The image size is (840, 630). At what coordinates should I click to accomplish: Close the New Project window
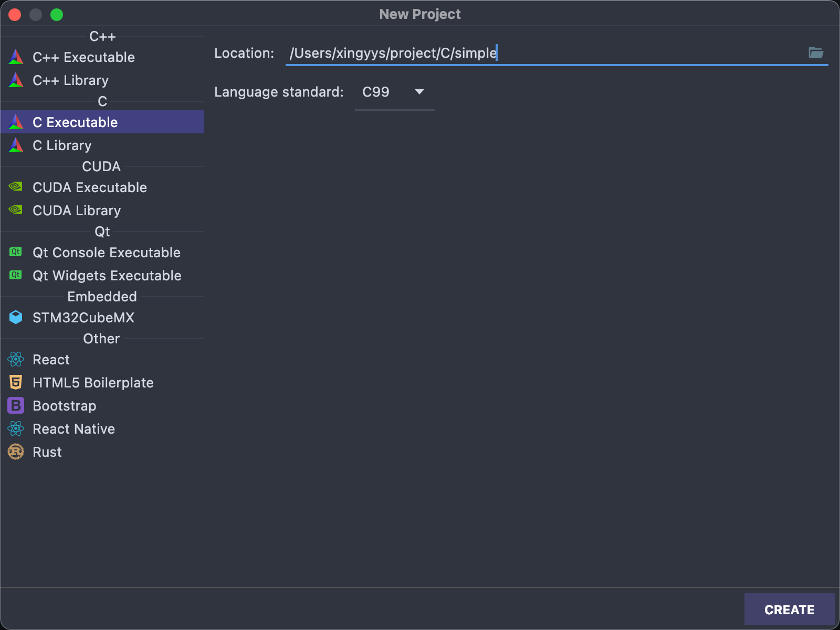(x=15, y=15)
